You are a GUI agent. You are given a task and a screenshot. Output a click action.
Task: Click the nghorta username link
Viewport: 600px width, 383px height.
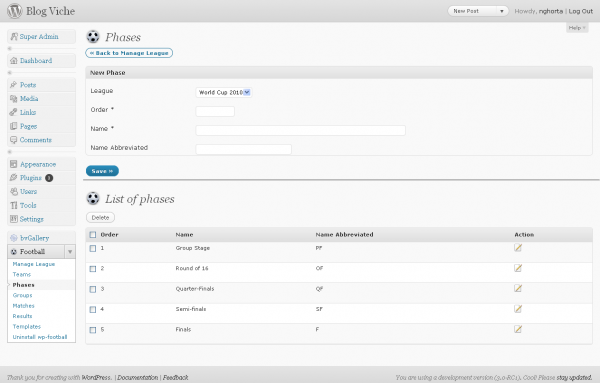tap(551, 11)
